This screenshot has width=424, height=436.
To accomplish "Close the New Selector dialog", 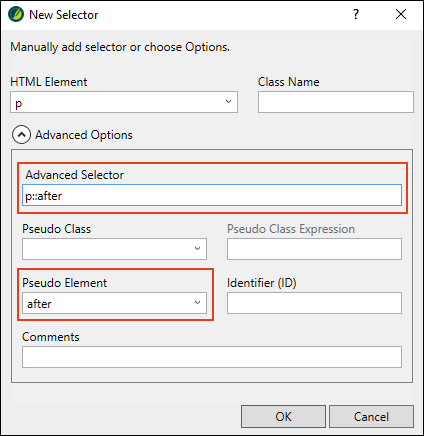I will pyautogui.click(x=401, y=14).
